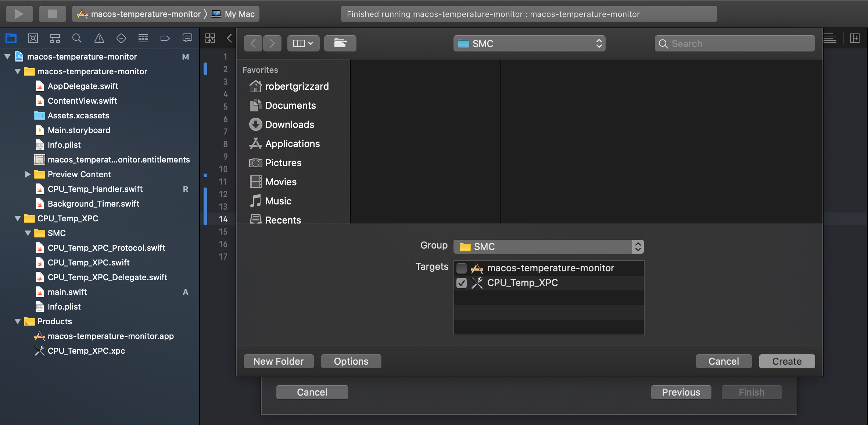Open the report navigator icon
The height and width of the screenshot is (425, 868).
click(x=187, y=38)
